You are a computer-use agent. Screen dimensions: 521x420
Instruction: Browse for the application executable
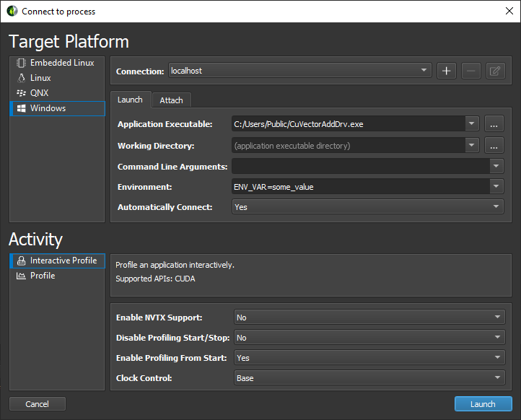(x=494, y=124)
